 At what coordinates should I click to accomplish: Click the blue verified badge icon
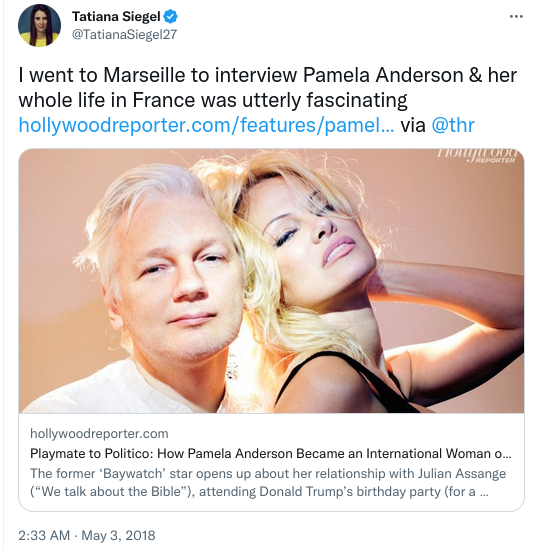(x=171, y=17)
